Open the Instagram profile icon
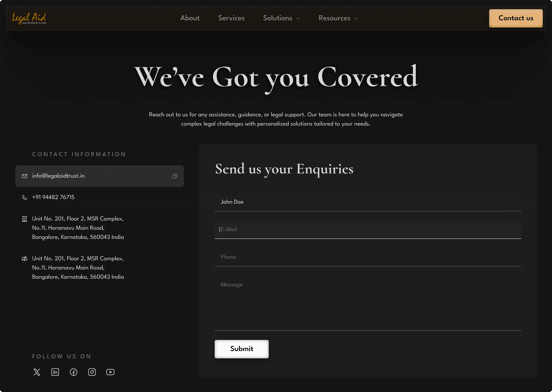The image size is (552, 392). (x=92, y=372)
